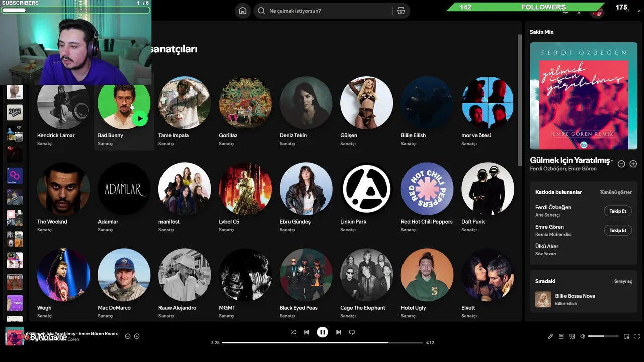The image size is (644, 362).
Task: Open MGMT artist picture
Action: click(x=245, y=275)
